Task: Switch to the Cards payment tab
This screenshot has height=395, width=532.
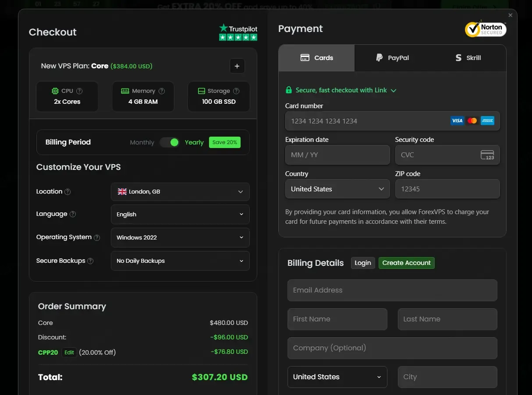Action: coord(316,58)
